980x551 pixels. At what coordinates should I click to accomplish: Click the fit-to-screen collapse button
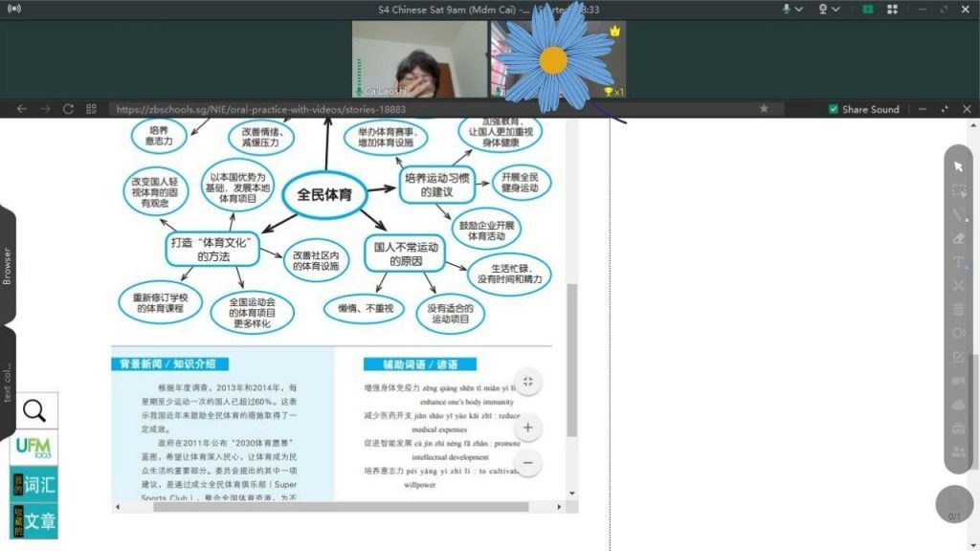click(x=527, y=383)
